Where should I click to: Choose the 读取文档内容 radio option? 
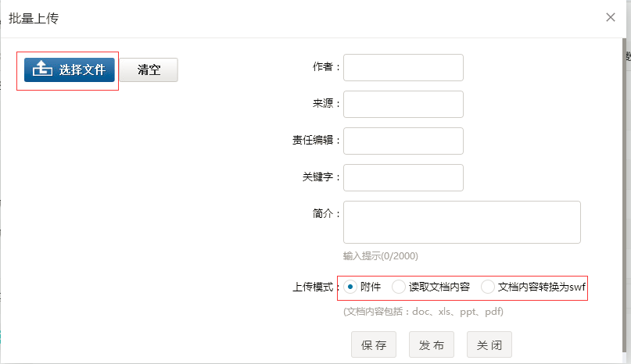(399, 287)
